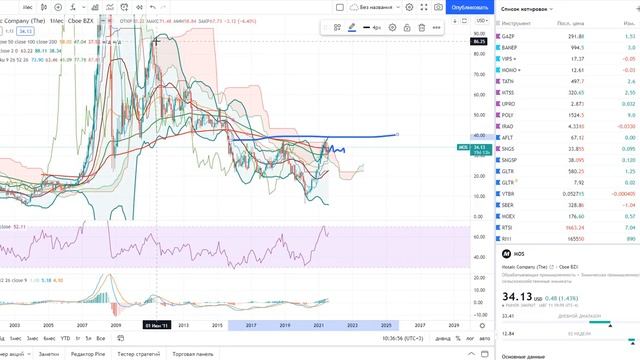
Task: Open chart settings gear in top toolbar
Action: coord(409,7)
